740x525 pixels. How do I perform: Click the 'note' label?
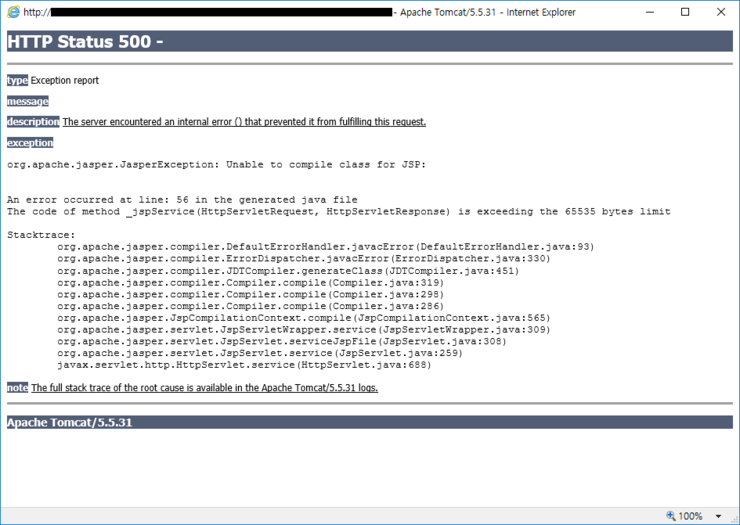pyautogui.click(x=17, y=388)
